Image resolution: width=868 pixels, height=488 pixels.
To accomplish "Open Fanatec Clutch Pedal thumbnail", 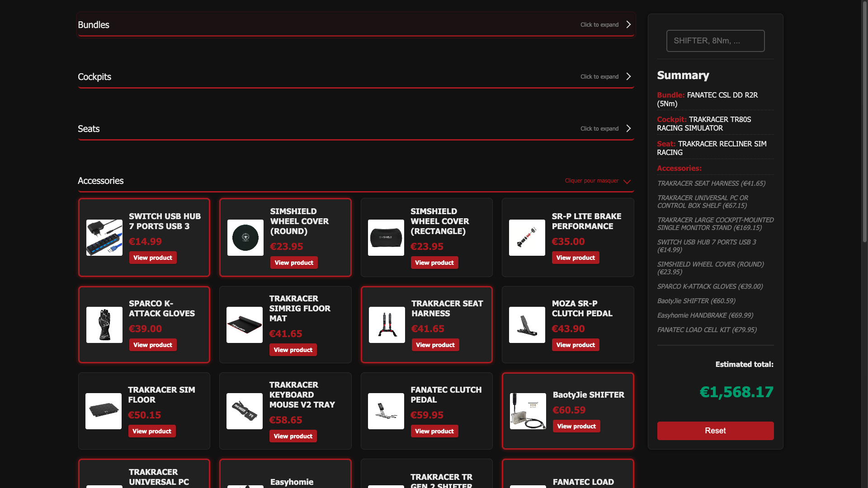I will pos(386,411).
